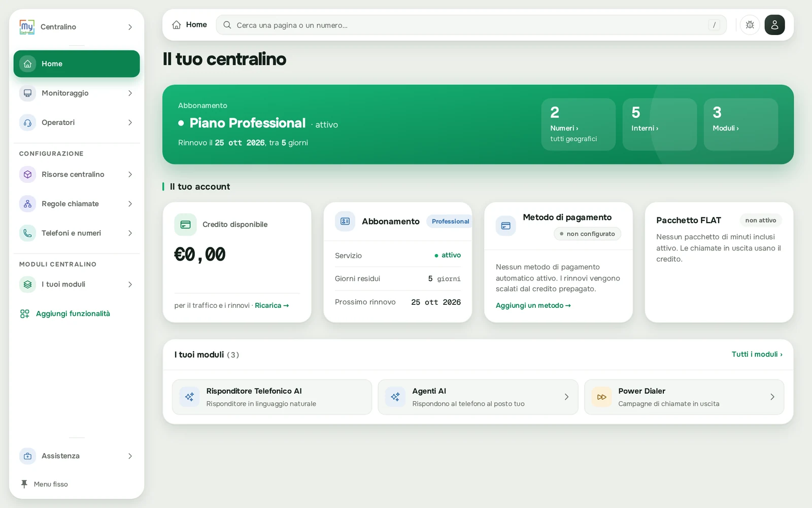Click the Telefoni e numeri phone icon
The height and width of the screenshot is (508, 812).
27,233
